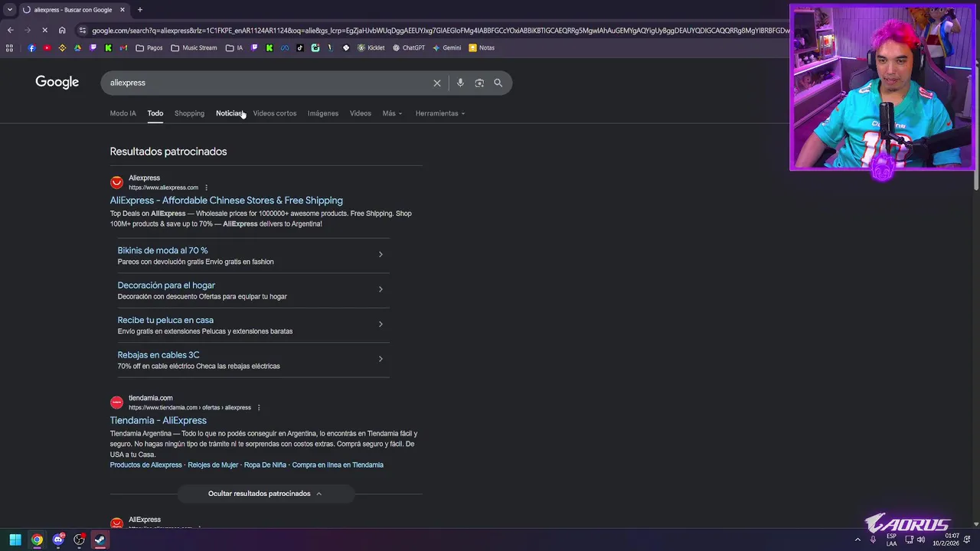This screenshot has height=551, width=980.
Task: Open Productos de Aliexpress sublink
Action: 145,465
